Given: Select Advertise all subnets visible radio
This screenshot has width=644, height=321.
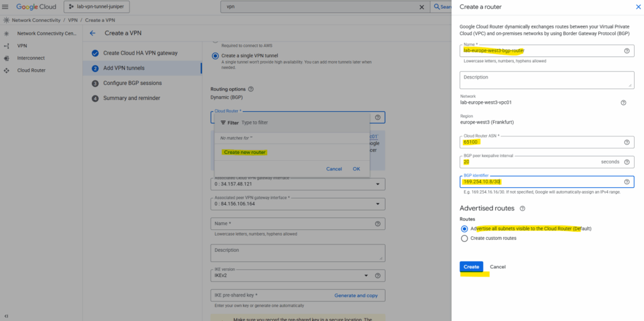Looking at the screenshot, I should tap(464, 229).
